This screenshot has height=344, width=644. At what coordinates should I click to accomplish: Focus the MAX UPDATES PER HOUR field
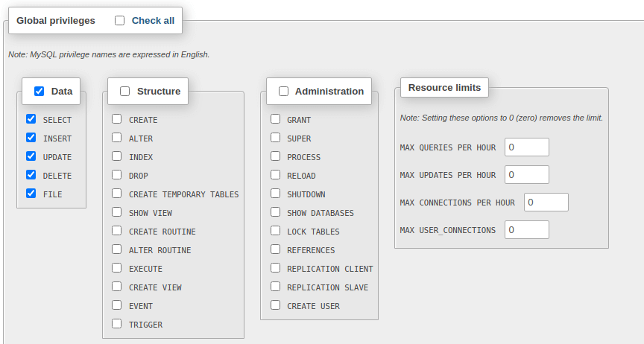(527, 174)
